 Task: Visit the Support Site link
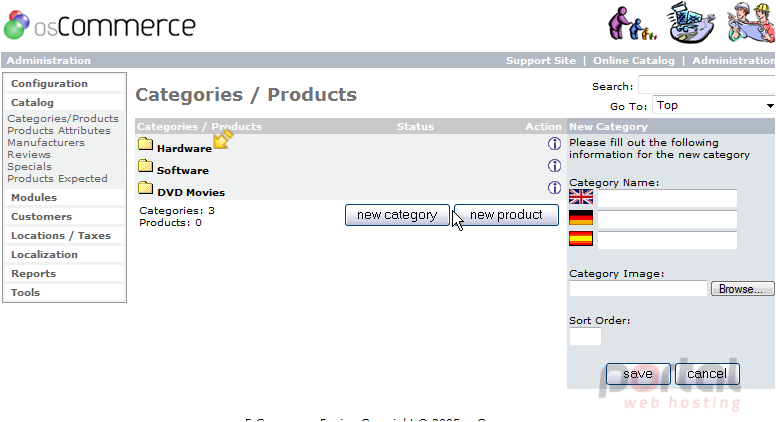coord(541,60)
